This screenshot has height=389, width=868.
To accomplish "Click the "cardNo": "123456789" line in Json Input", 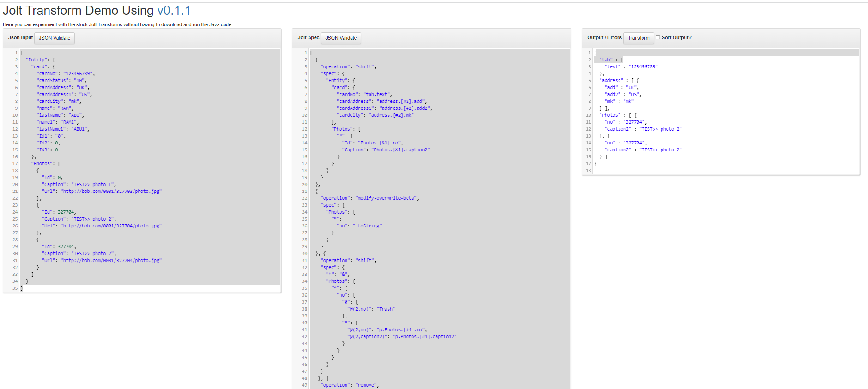I will [66, 73].
